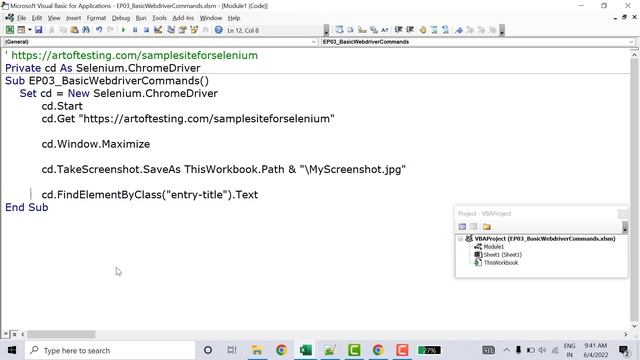Click the Outdent toolbar icon

coord(410,30)
